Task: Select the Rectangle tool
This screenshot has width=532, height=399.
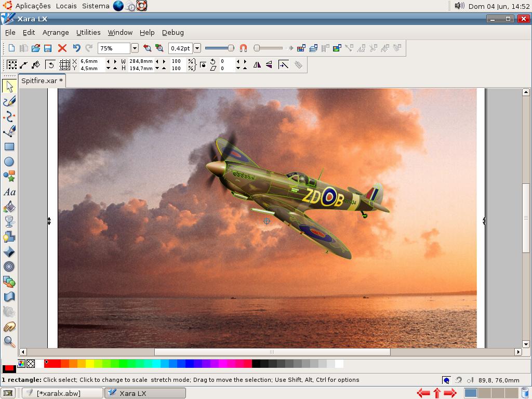Action: [x=9, y=147]
